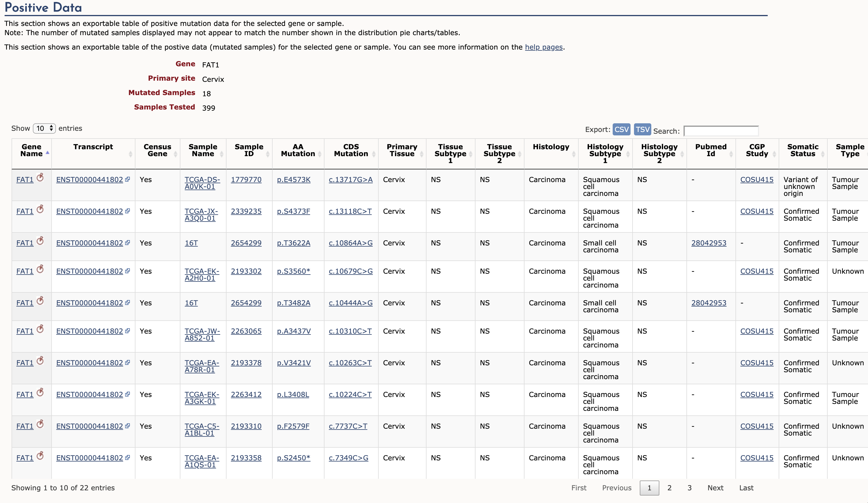Open the Show entries count dropdown
The image size is (868, 503).
(44, 128)
